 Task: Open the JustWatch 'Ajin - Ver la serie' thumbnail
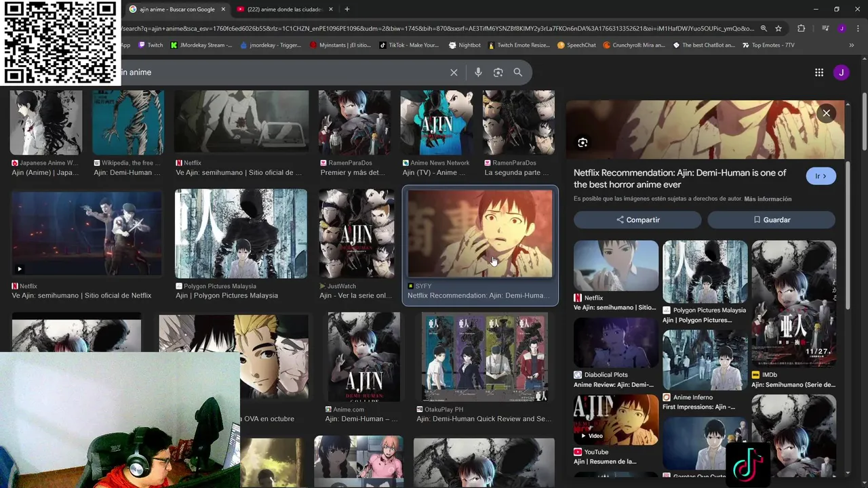pos(357,233)
